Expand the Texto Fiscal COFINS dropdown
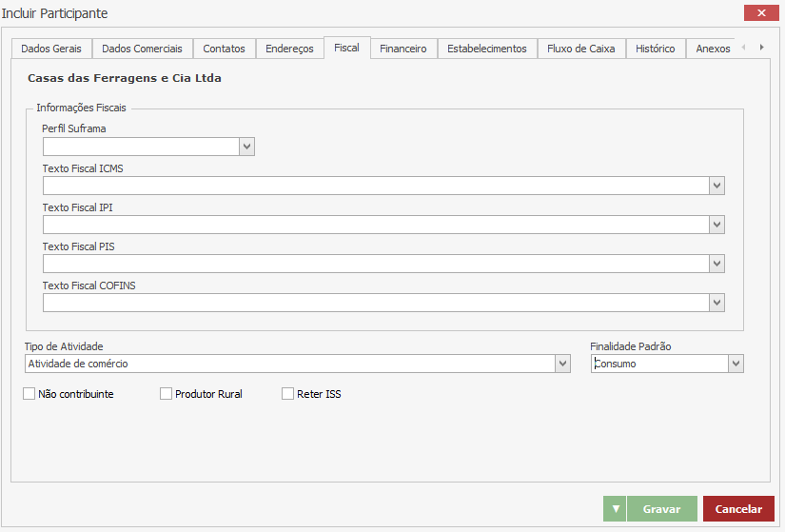Viewport: 785px width, 532px height. 716,303
